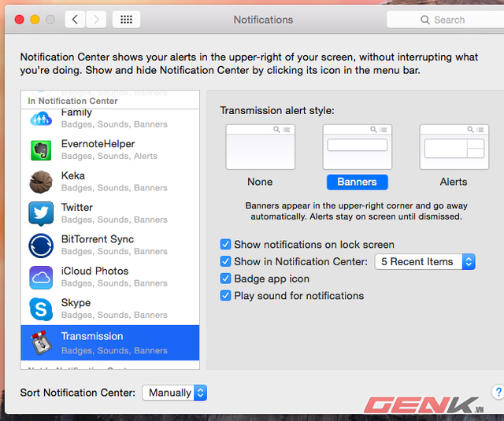Select the BitTorrent Sync row

110,246
